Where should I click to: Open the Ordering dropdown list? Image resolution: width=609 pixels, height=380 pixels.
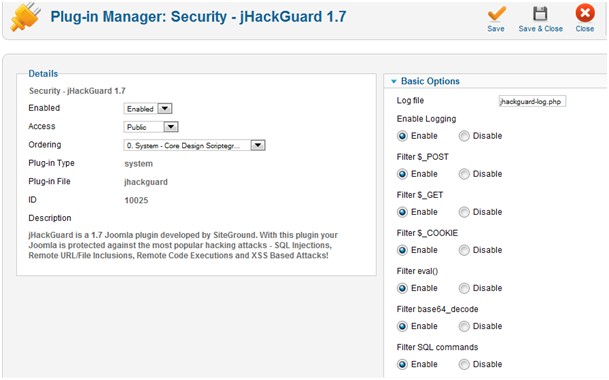(194, 146)
